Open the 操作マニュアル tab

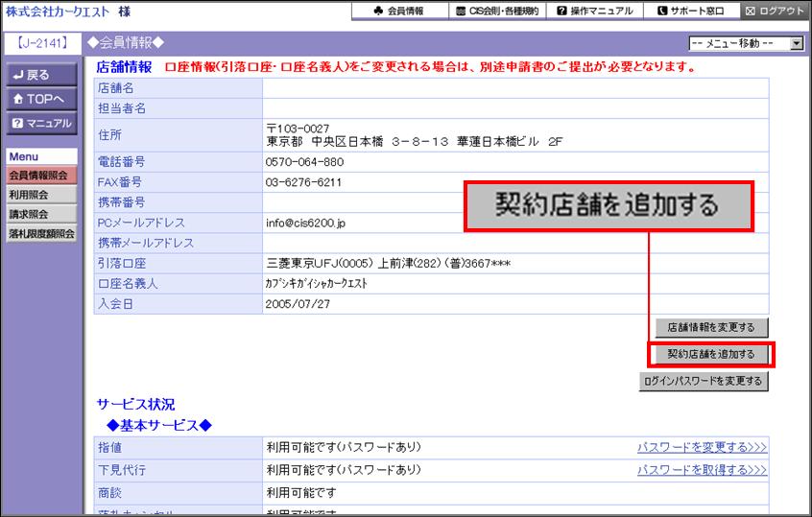594,11
